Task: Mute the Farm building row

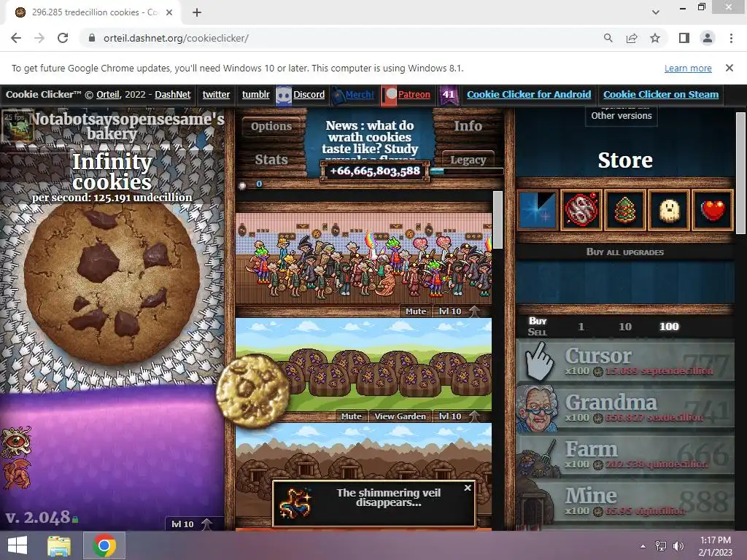Action: tap(351, 416)
